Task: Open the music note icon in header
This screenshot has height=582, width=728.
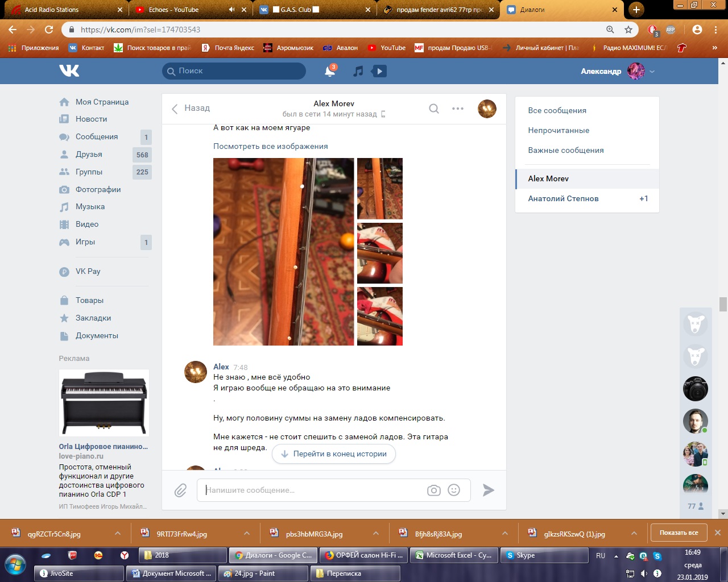Action: pyautogui.click(x=358, y=71)
